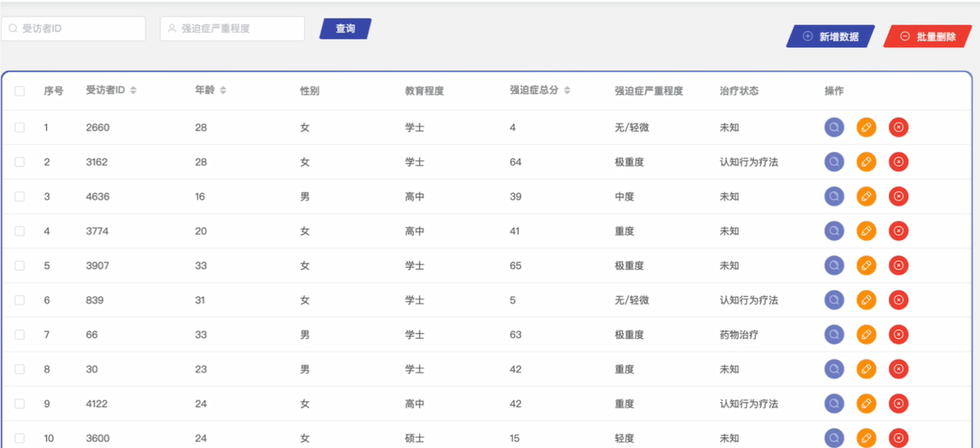Edit the row for respondent 3600
This screenshot has height=448, width=980.
tap(867, 438)
